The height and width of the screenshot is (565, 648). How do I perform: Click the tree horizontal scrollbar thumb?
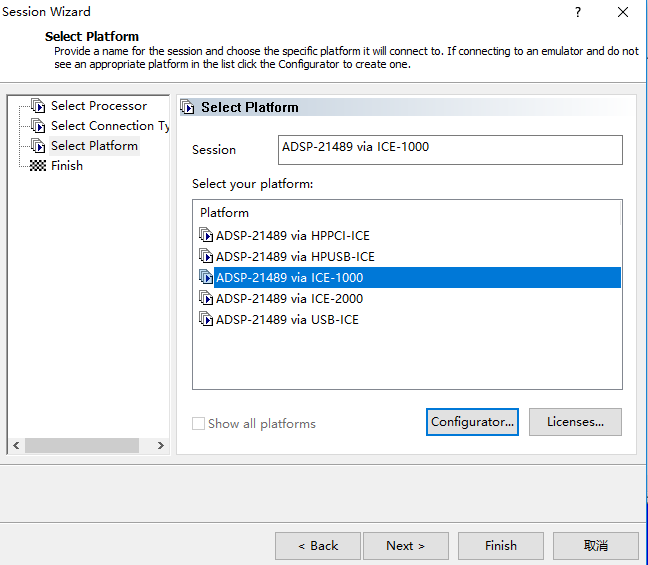[82, 446]
